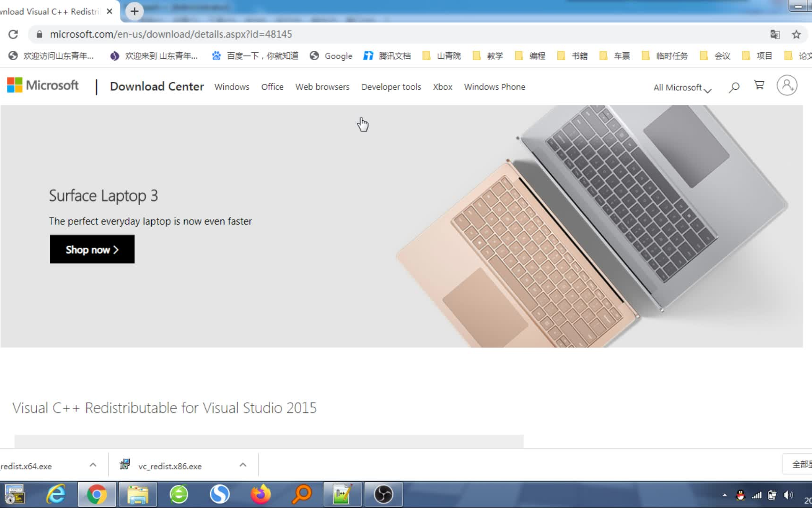Open File Explorer from the taskbar
812x508 pixels.
point(138,495)
